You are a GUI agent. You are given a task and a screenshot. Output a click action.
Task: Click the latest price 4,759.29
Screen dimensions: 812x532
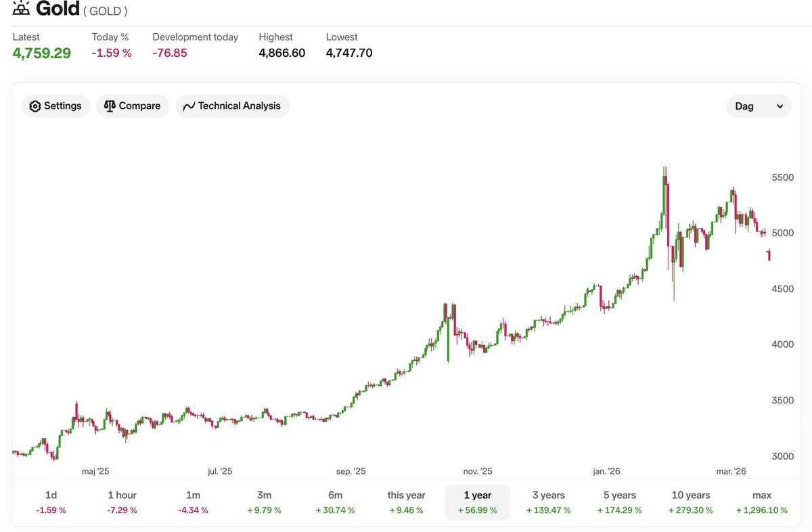tap(42, 53)
